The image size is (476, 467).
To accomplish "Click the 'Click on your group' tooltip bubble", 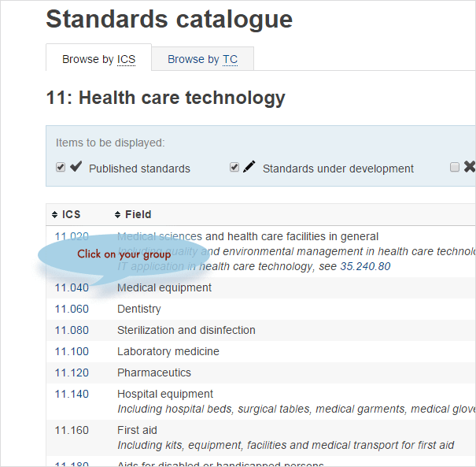I will pyautogui.click(x=124, y=255).
